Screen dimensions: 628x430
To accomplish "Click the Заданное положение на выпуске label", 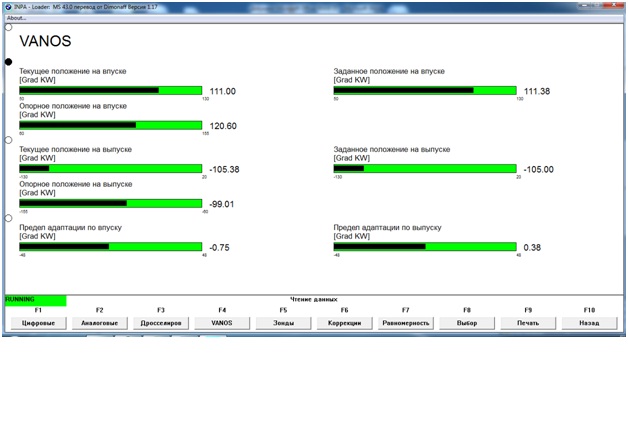I will 392,149.
